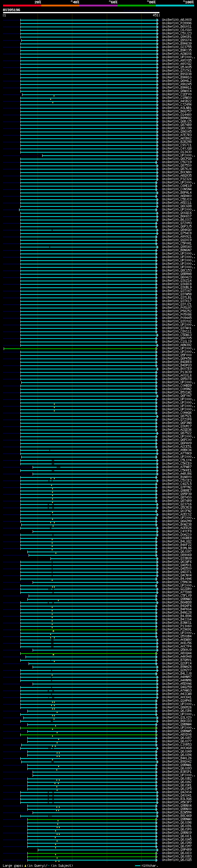Image resolution: width=197 pixels, height=868 pixels.
Task: Select hit label UniRef100_Q7XTK1
Action: point(176,71)
